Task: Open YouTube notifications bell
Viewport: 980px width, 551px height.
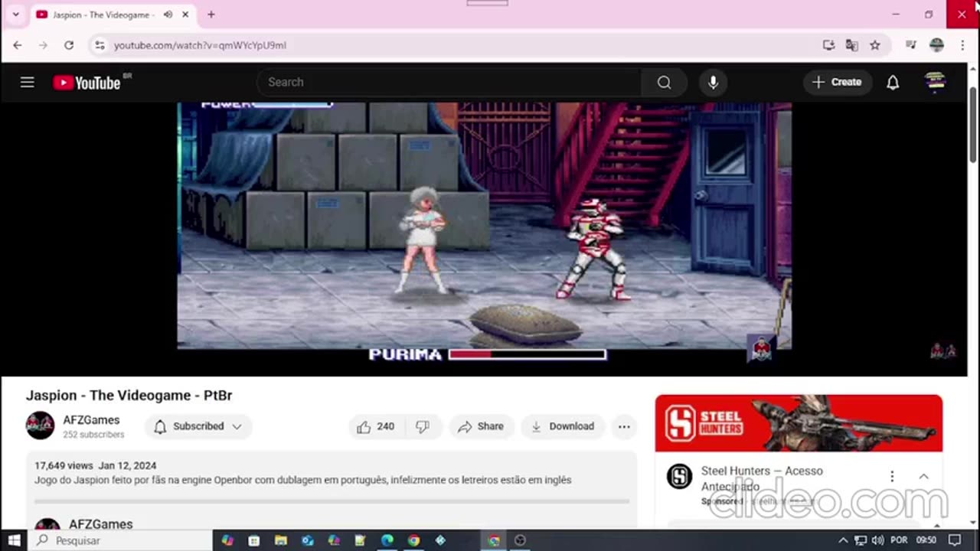Action: pos(893,83)
